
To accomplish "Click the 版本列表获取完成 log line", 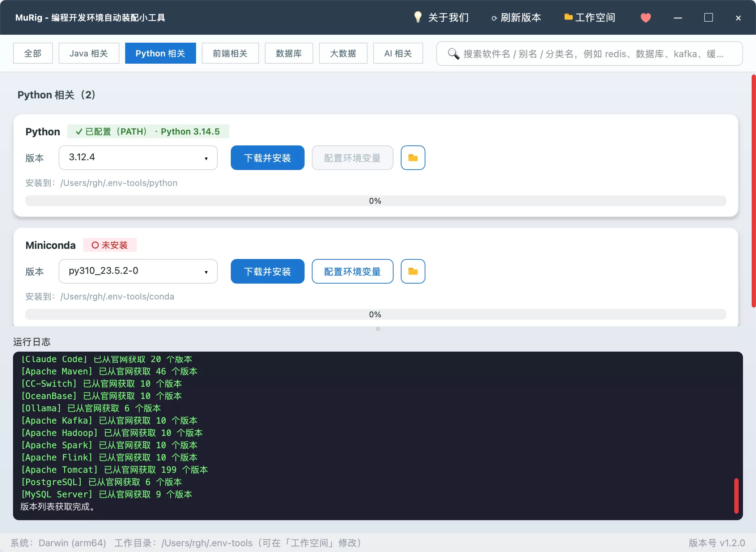I will 58,506.
